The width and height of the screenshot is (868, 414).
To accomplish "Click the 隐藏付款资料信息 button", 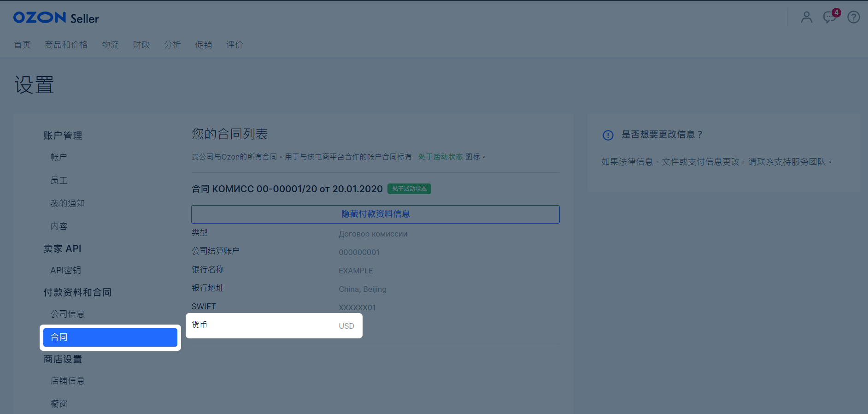I will coord(375,214).
